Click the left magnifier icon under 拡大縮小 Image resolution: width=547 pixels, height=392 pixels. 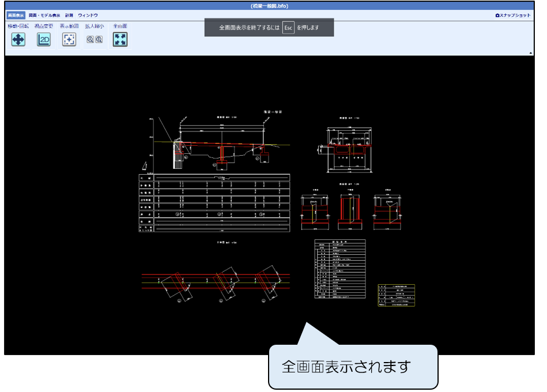(x=90, y=40)
